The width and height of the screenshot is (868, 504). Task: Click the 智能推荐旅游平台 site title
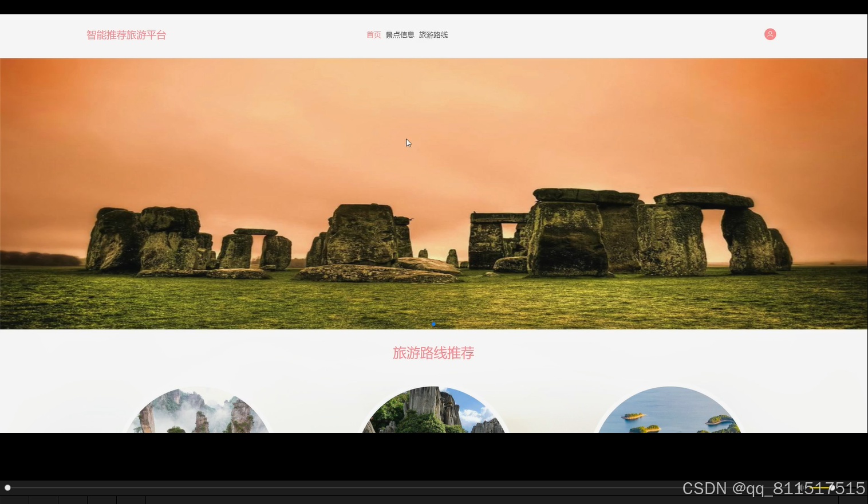(x=127, y=35)
